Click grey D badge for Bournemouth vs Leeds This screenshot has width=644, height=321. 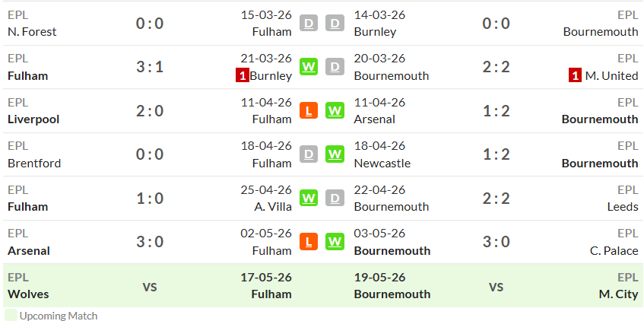click(x=335, y=198)
